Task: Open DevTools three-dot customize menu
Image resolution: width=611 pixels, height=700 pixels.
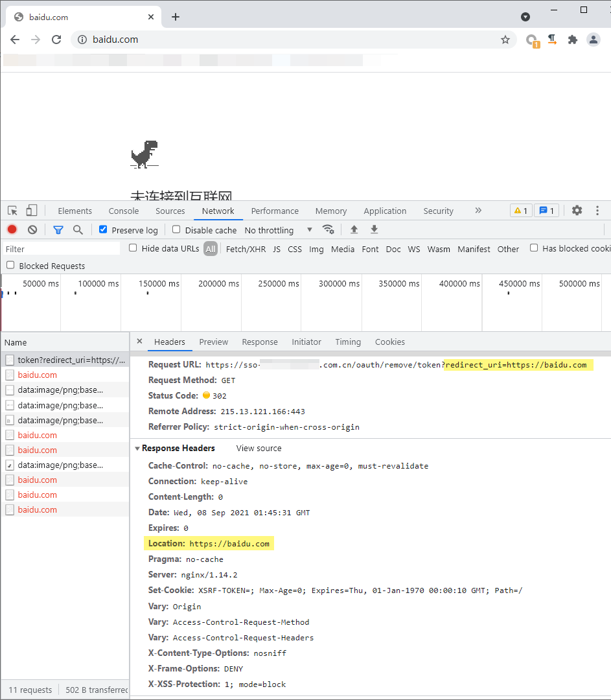Action: click(597, 211)
